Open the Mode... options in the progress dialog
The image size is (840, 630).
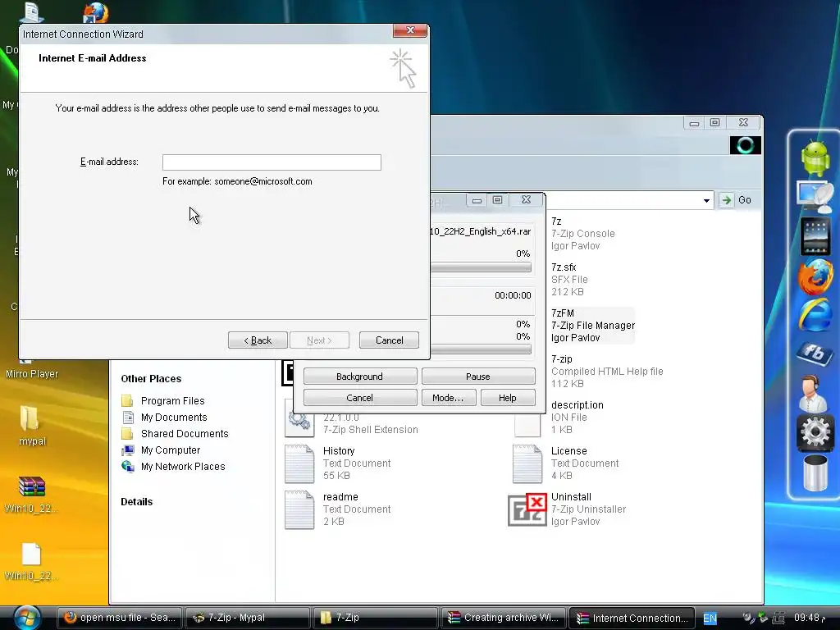click(x=449, y=398)
